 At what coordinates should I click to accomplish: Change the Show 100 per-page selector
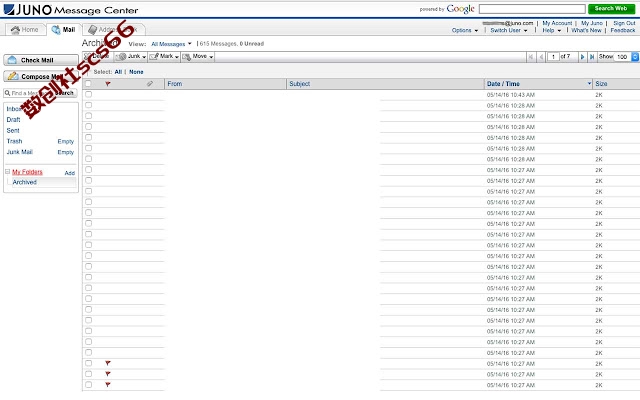626,57
